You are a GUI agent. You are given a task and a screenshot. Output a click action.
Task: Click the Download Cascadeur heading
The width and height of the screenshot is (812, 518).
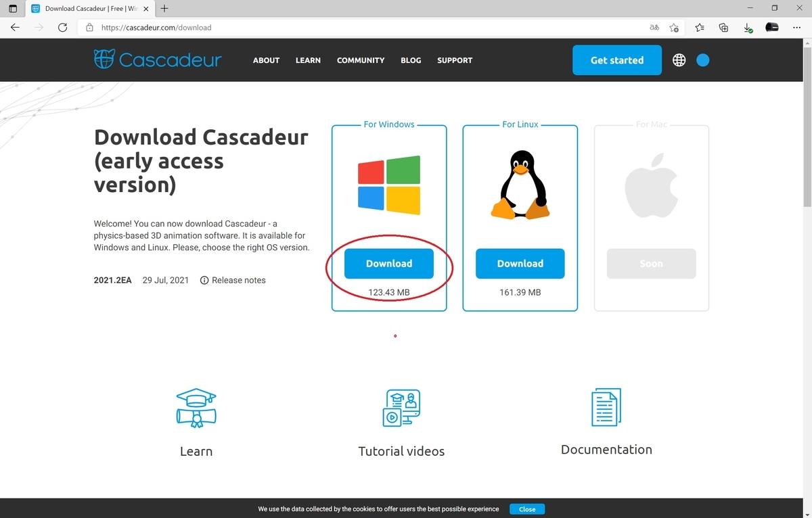point(201,160)
